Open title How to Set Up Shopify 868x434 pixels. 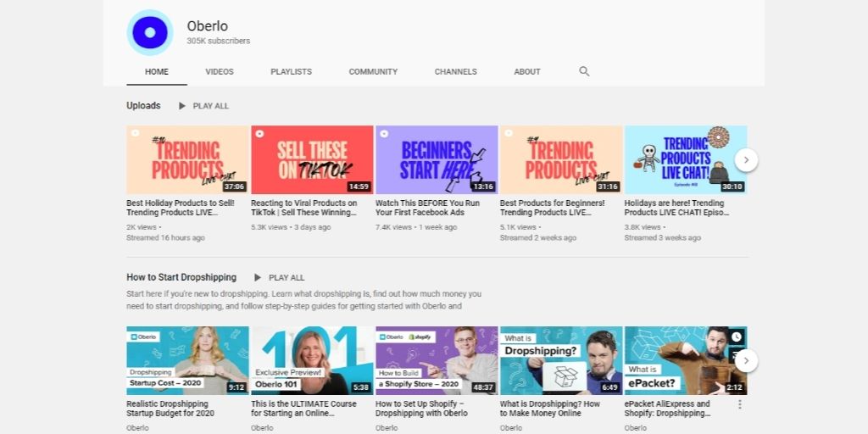pos(422,409)
